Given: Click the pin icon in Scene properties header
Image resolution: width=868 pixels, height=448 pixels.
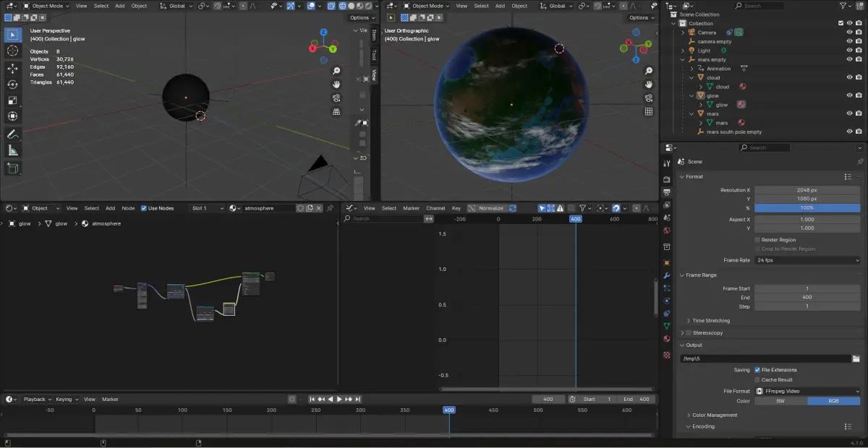Looking at the screenshot, I should point(859,162).
